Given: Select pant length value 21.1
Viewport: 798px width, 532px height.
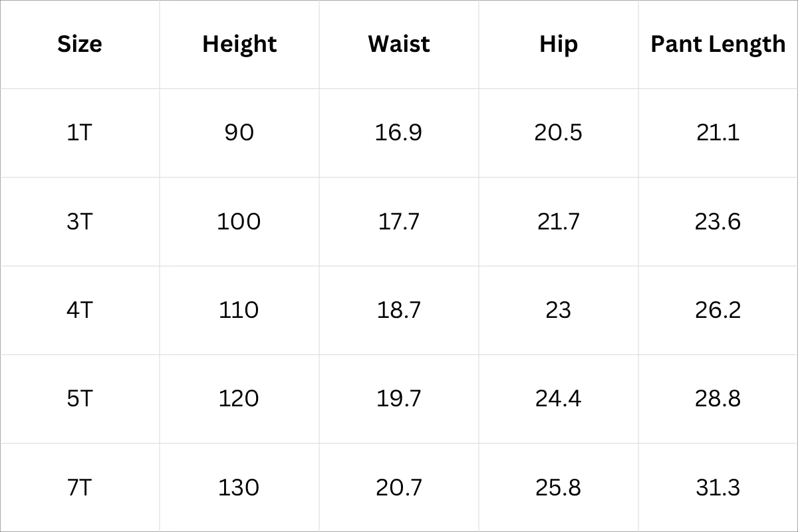Looking at the screenshot, I should click(718, 133).
